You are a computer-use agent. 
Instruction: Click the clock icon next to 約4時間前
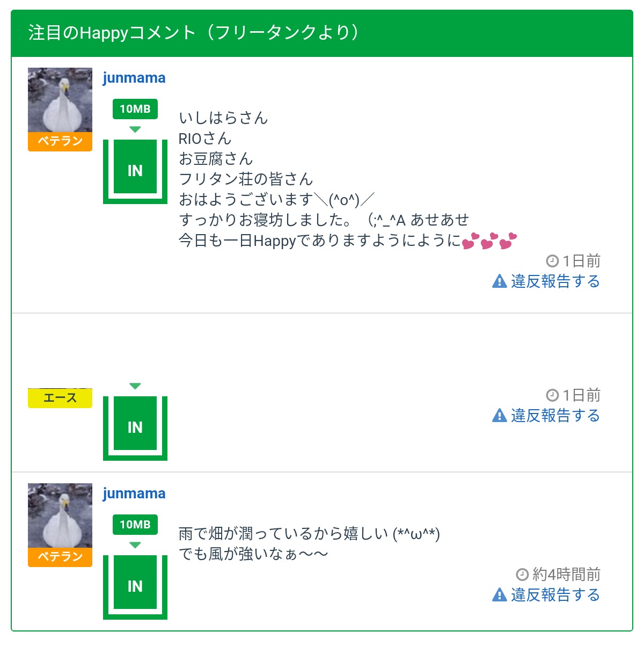click(x=522, y=575)
